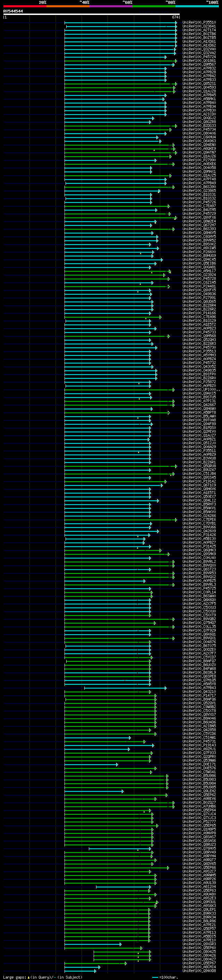Select the UniRef100_C7EPE6 label
This screenshot has height=980, width=222.
coord(199,520)
